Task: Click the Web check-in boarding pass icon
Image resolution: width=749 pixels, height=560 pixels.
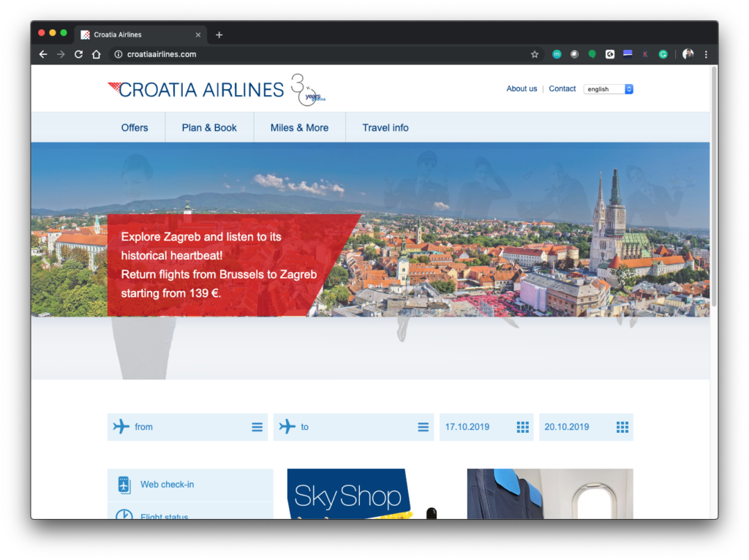Action: (124, 485)
